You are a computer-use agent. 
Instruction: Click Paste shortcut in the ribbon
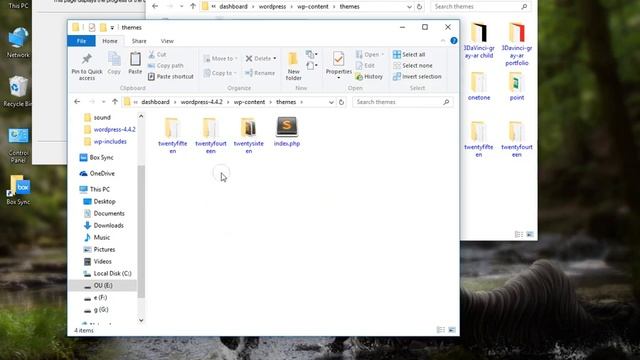[171, 76]
